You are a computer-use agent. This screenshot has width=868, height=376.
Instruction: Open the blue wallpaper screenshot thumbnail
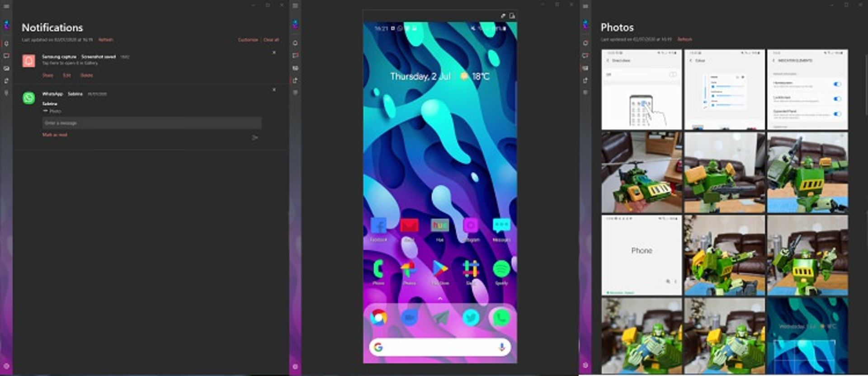click(807, 336)
